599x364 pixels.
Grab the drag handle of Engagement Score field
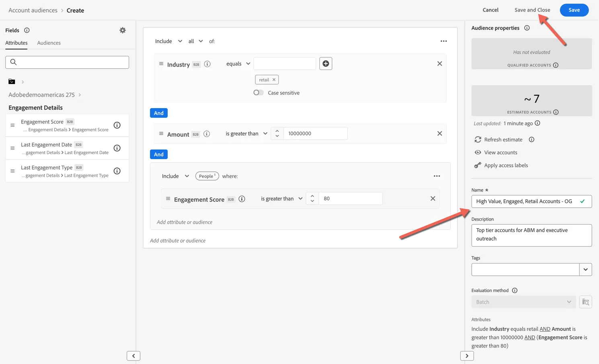pyautogui.click(x=12, y=125)
